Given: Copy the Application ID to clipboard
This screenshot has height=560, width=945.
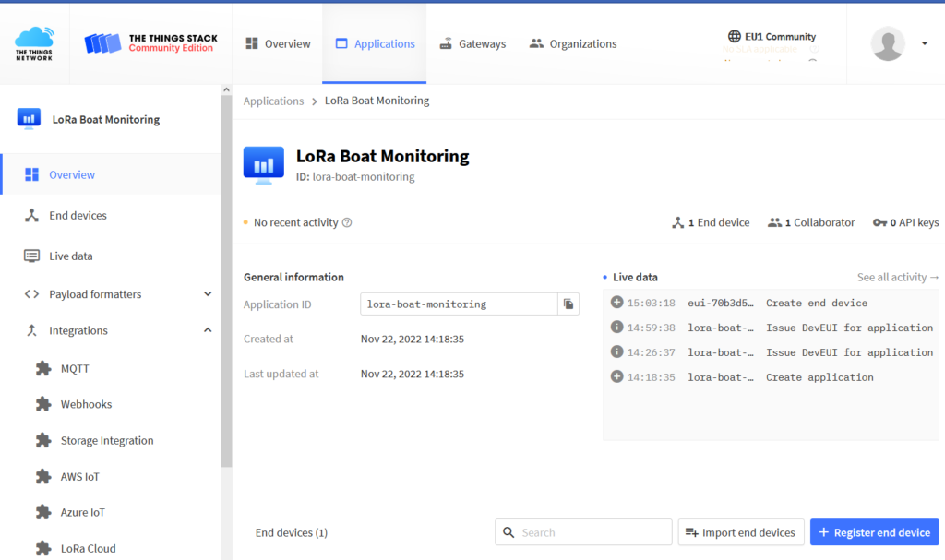Looking at the screenshot, I should pos(568,304).
